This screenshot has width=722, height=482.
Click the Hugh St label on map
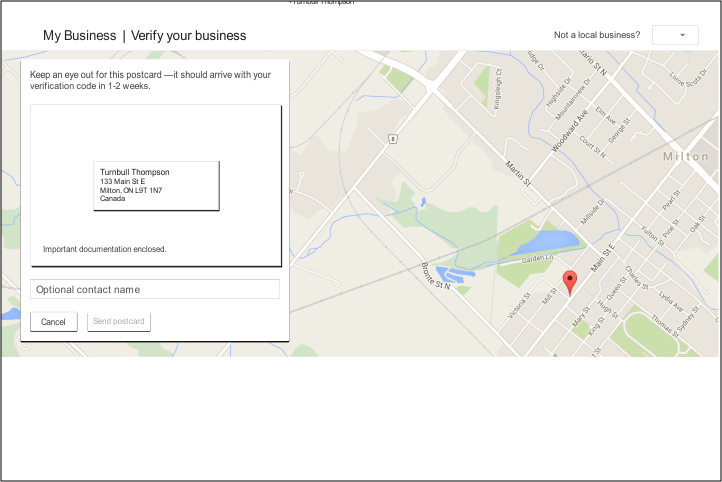coord(607,309)
